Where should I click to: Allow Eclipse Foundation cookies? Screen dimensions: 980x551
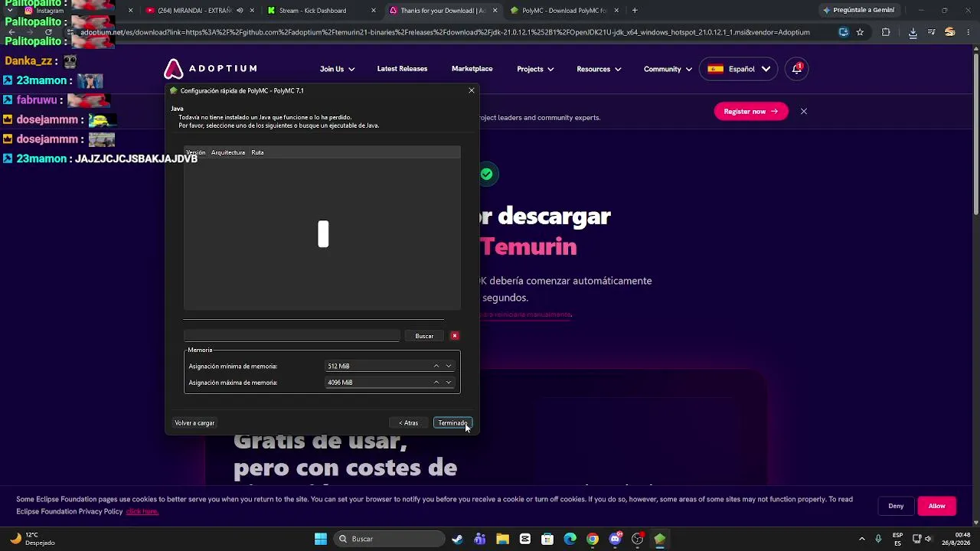coord(937,506)
